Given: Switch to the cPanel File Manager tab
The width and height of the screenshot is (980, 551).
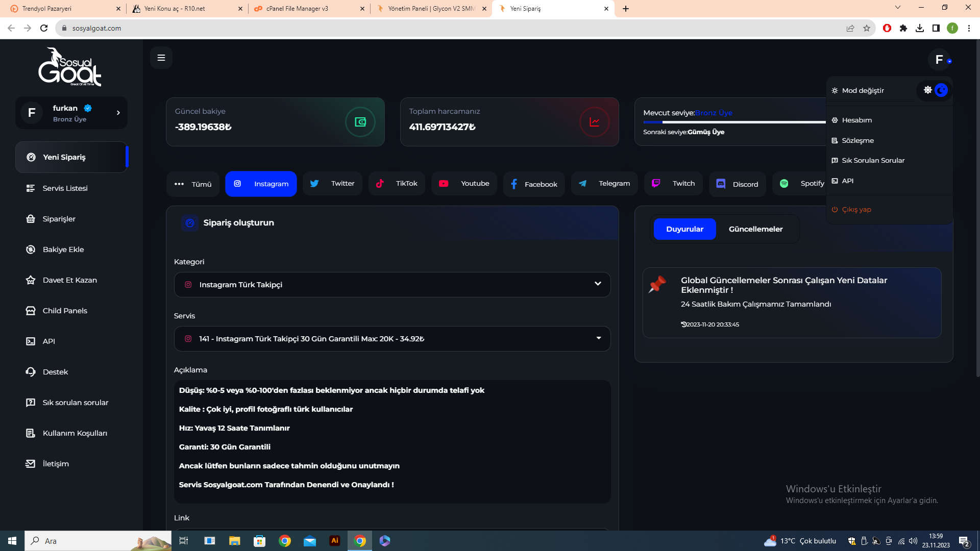Looking at the screenshot, I should pos(309,9).
